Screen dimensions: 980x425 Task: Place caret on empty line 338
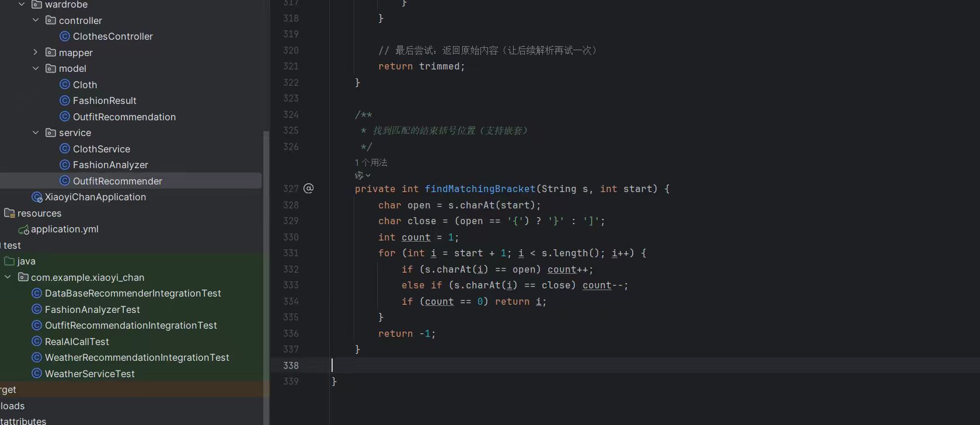654,365
